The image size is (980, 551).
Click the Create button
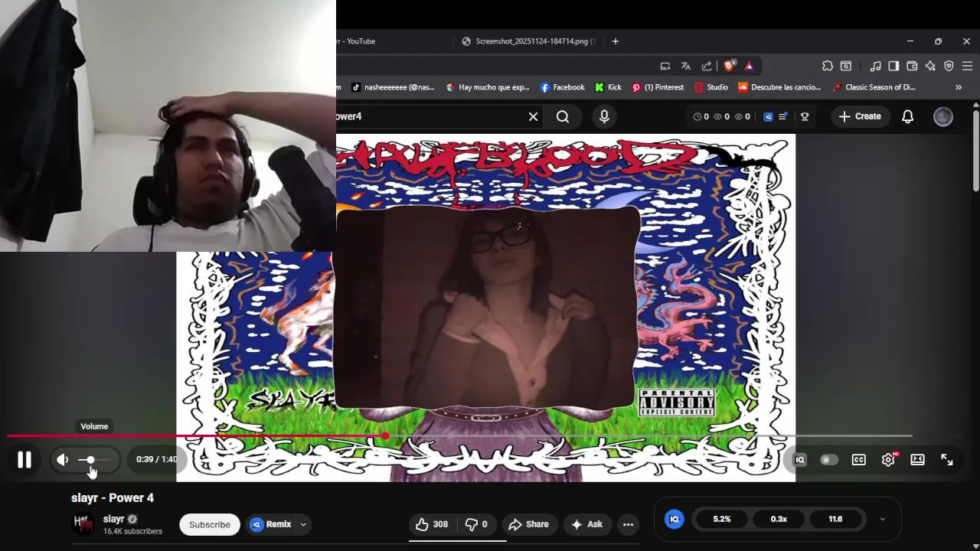[860, 116]
